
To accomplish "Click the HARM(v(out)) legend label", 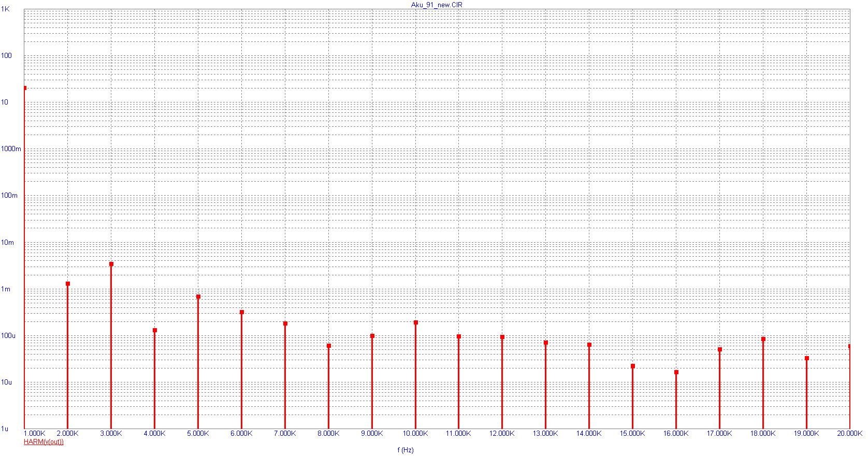I will 44,442.
